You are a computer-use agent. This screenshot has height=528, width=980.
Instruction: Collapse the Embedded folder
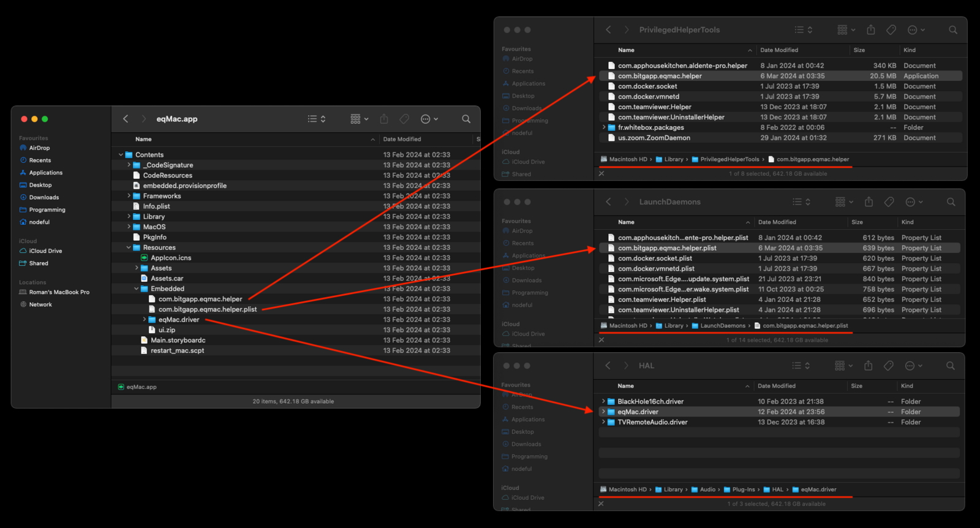(137, 289)
